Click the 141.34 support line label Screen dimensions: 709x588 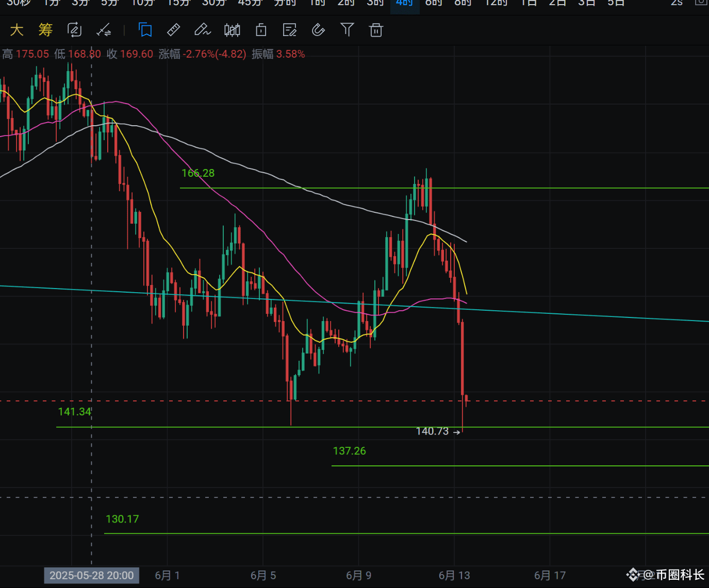(x=74, y=412)
